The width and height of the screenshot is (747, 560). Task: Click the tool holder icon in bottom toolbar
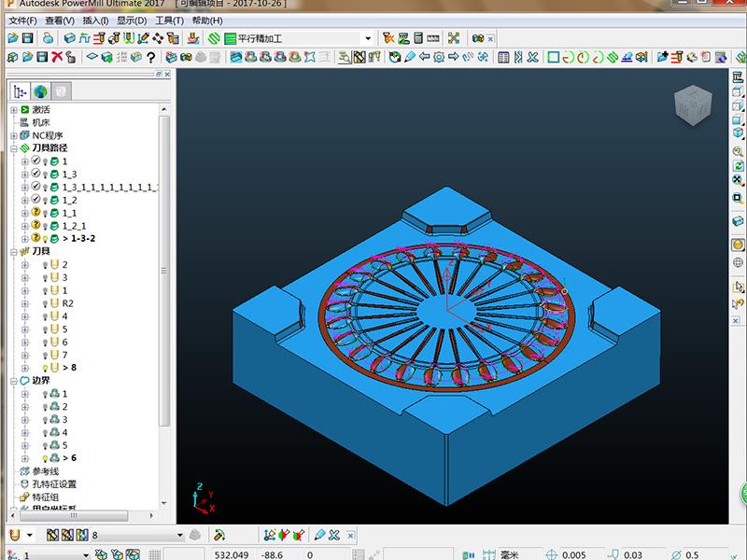pos(218,535)
